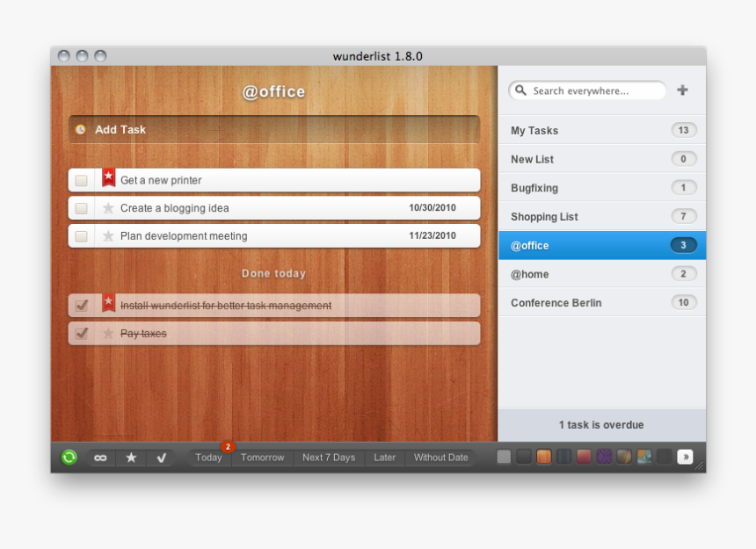Open the Tomorrow filter
The height and width of the screenshot is (549, 756).
[262, 458]
